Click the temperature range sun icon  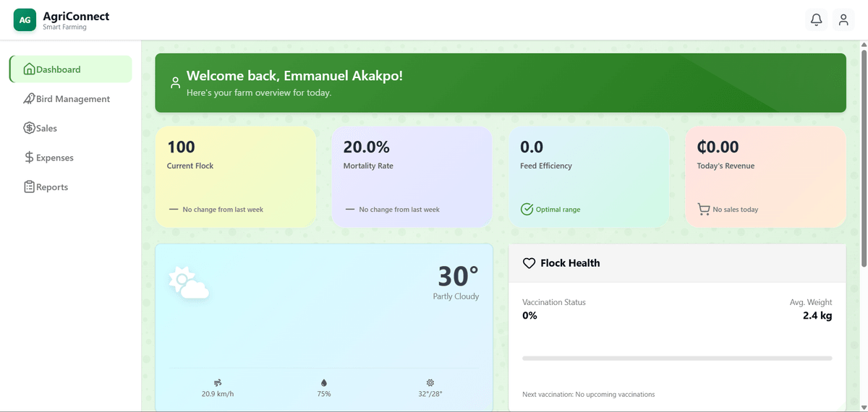point(430,382)
